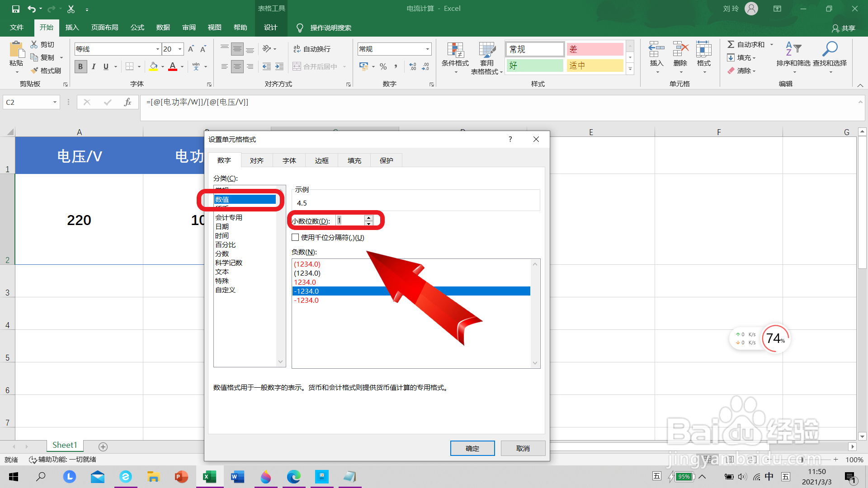Click the Insert Function fx icon
The image size is (868, 488).
(x=127, y=102)
